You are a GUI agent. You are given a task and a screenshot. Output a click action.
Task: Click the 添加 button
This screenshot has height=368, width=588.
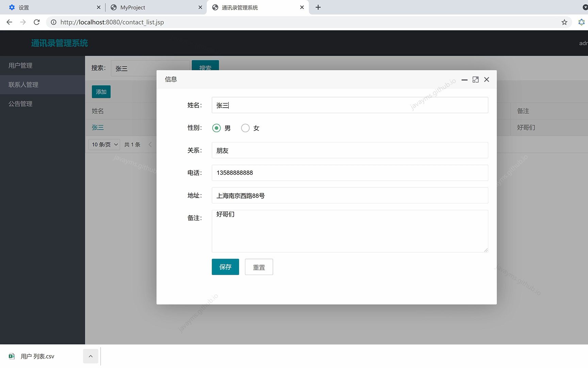click(x=101, y=92)
